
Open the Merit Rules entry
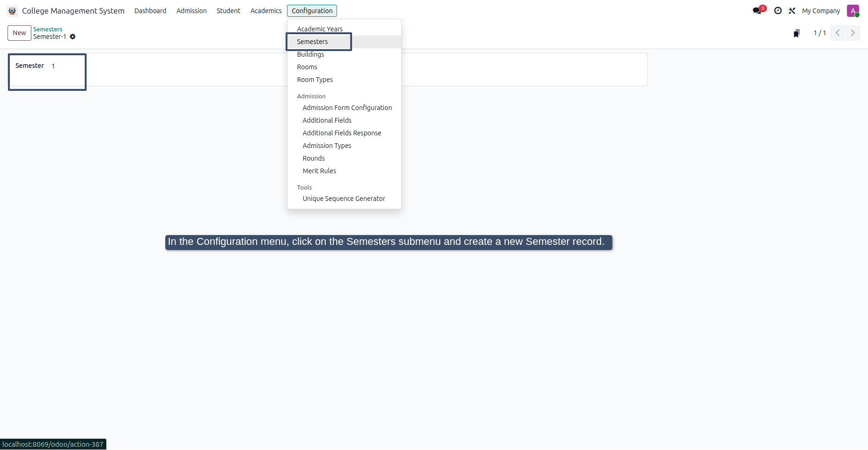(x=344, y=171)
